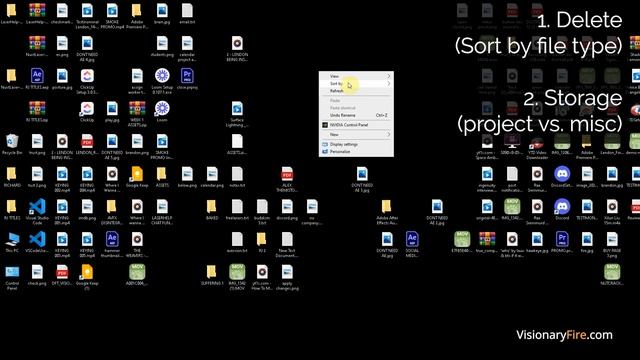Viewport: 640px width, 360px height.
Task: Select the Adobe After Effects Au folder
Action: 387,212
